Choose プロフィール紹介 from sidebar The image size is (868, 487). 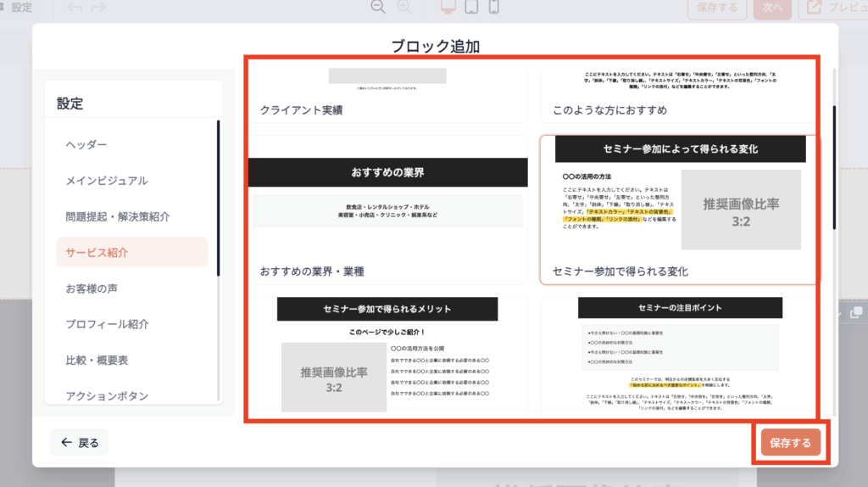(108, 324)
